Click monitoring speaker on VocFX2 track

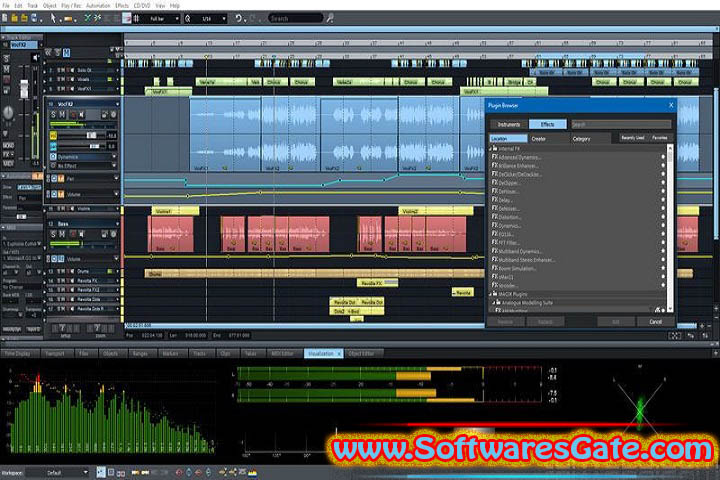pos(82,114)
